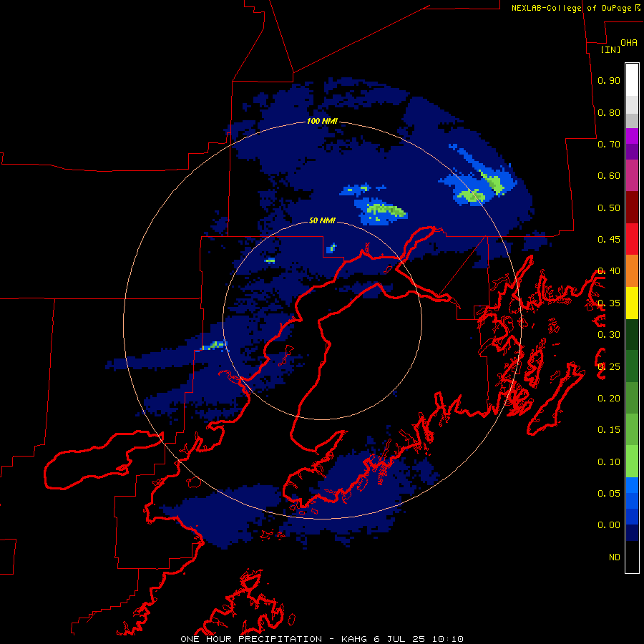Pick the white swatch atop the legend
The height and width of the screenshot is (644, 644).
pyautogui.click(x=632, y=79)
